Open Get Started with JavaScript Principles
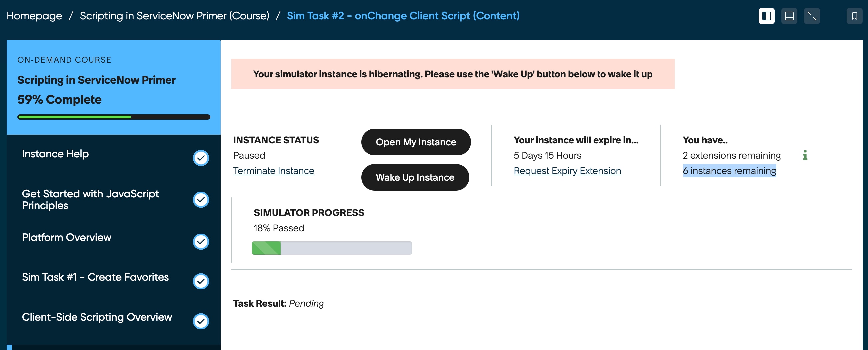This screenshot has width=868, height=350. click(x=90, y=199)
